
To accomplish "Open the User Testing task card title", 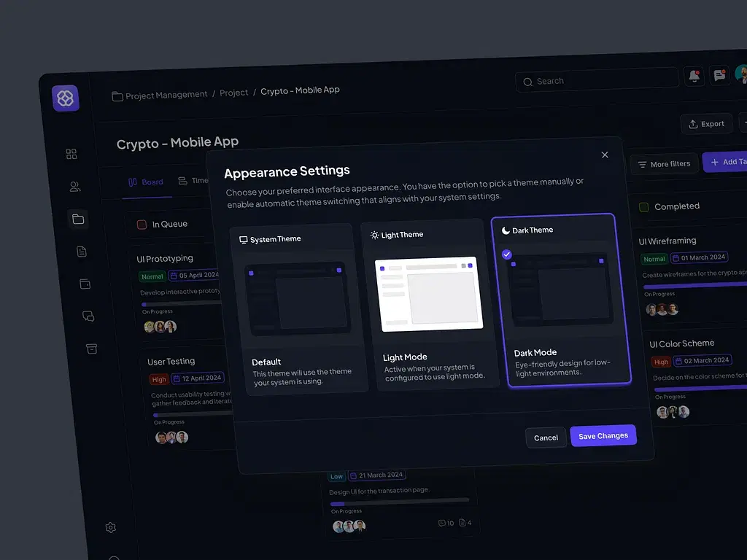I will 171,362.
